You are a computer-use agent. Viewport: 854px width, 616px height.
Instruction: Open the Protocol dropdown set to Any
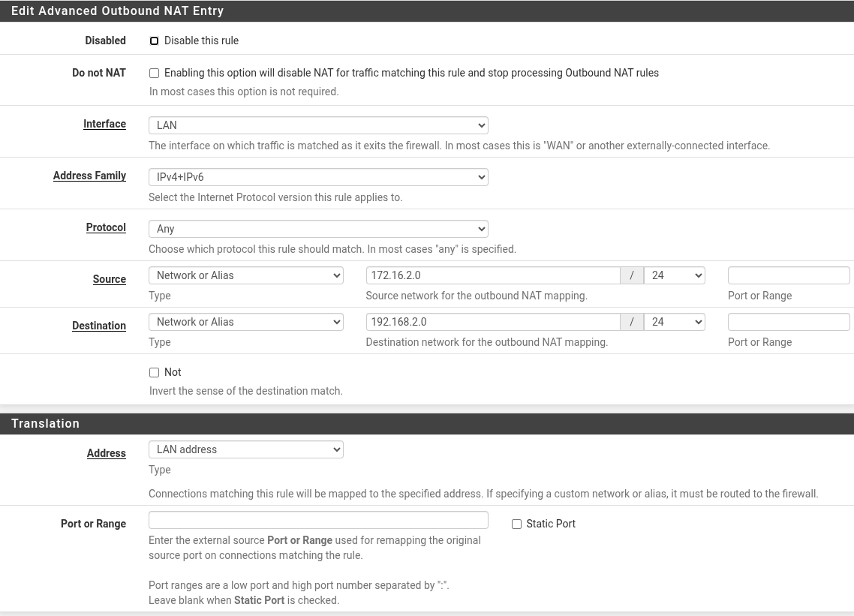click(318, 229)
